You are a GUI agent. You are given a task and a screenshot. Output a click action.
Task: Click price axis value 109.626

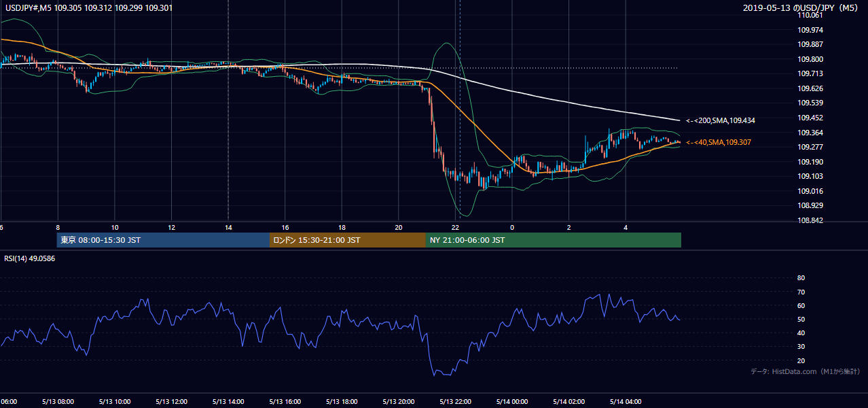pyautogui.click(x=810, y=88)
